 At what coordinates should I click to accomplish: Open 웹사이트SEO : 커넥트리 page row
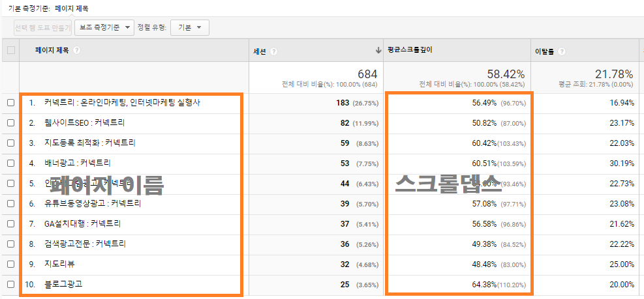[x=85, y=122]
